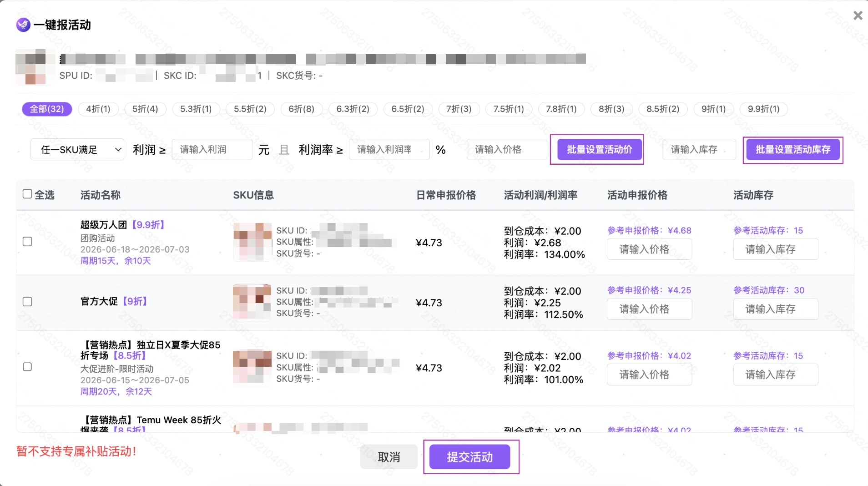The width and height of the screenshot is (868, 486).
Task: Focus stock input for 独立日X夏季大促 row
Action: pyautogui.click(x=776, y=375)
